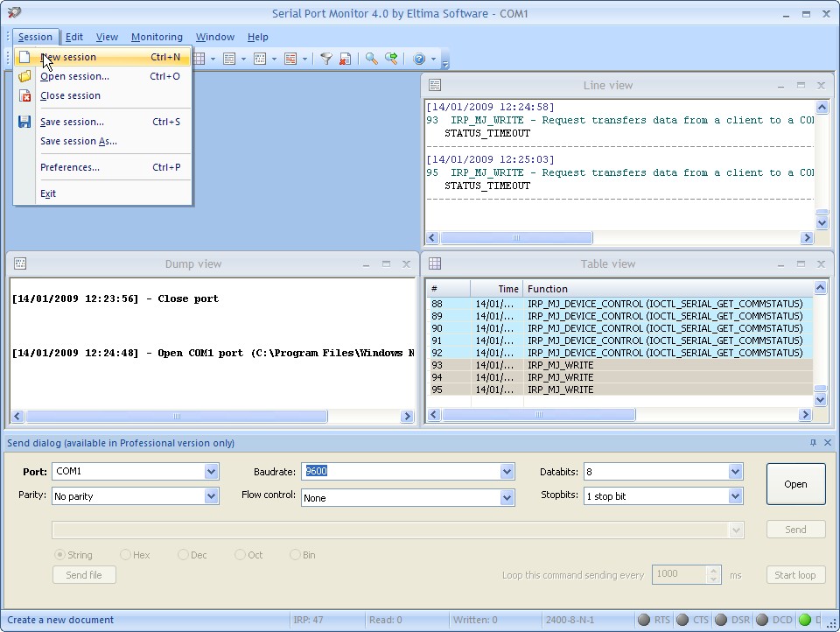Open the Help menu
Image resolution: width=840 pixels, height=632 pixels.
[257, 37]
